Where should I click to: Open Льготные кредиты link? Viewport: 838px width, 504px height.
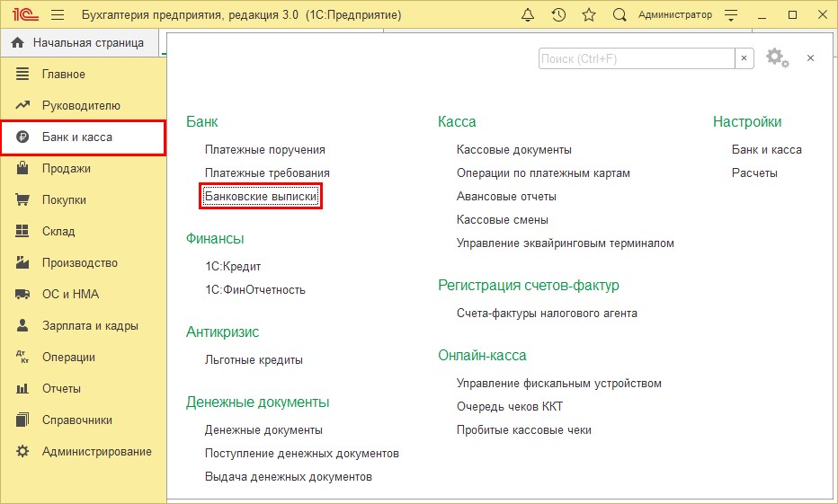(x=254, y=360)
